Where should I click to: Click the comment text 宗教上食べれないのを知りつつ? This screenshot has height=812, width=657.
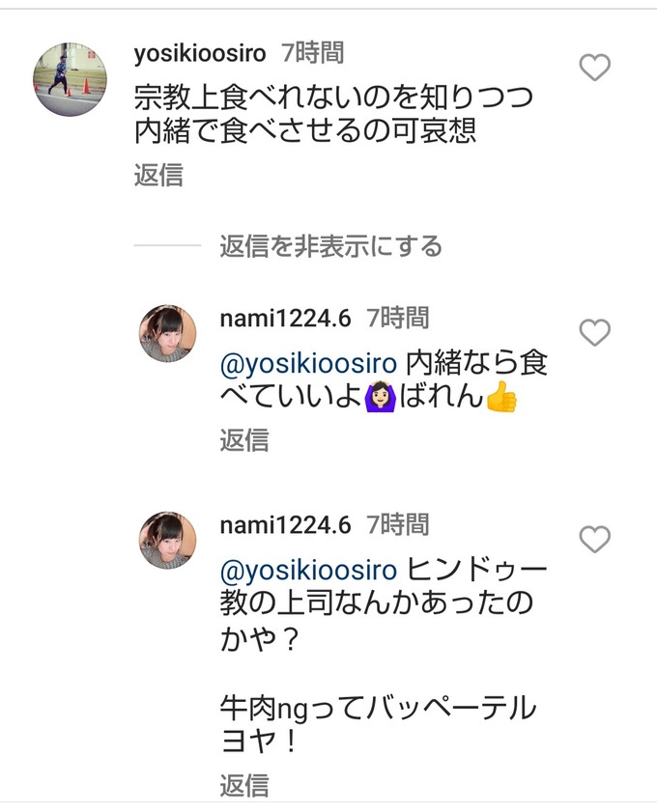pos(333,98)
